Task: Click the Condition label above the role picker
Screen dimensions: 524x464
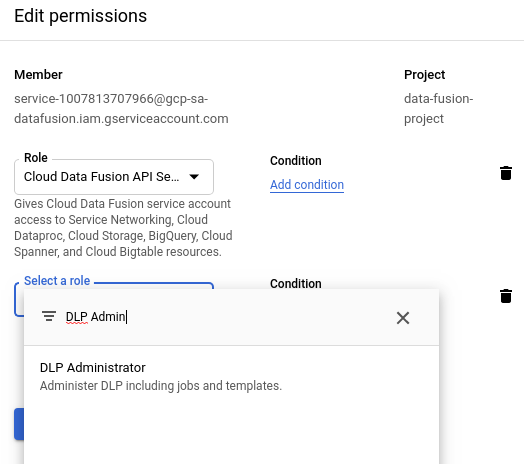Action: [296, 283]
